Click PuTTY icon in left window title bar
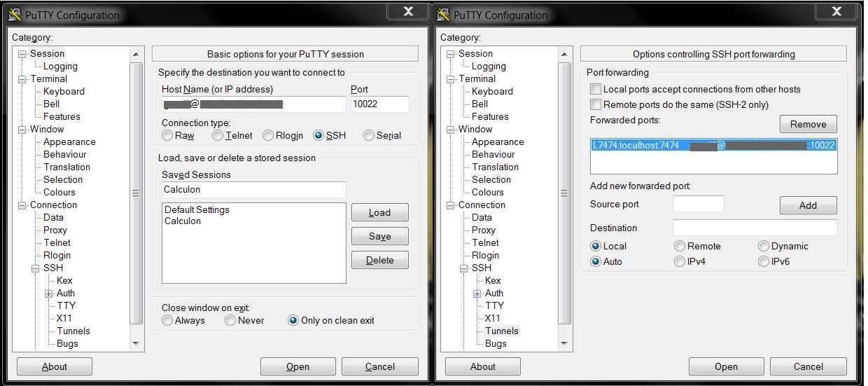The image size is (868, 386). [x=15, y=15]
